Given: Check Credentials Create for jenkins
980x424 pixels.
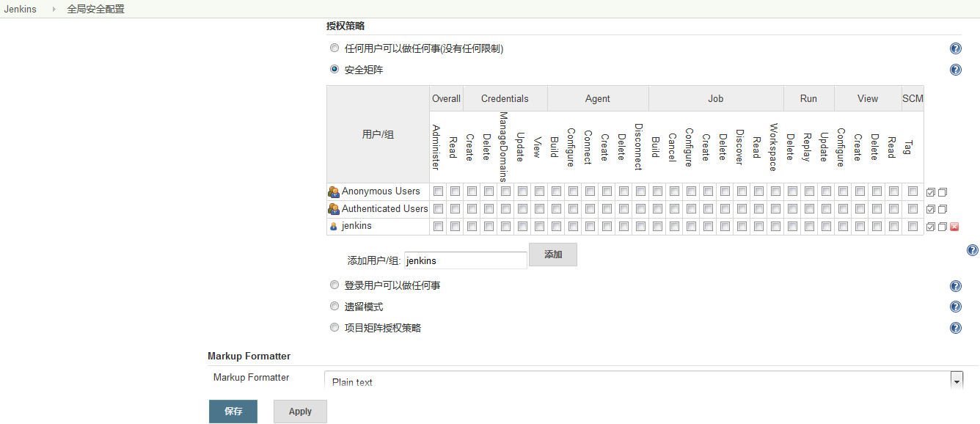Looking at the screenshot, I should click(472, 226).
